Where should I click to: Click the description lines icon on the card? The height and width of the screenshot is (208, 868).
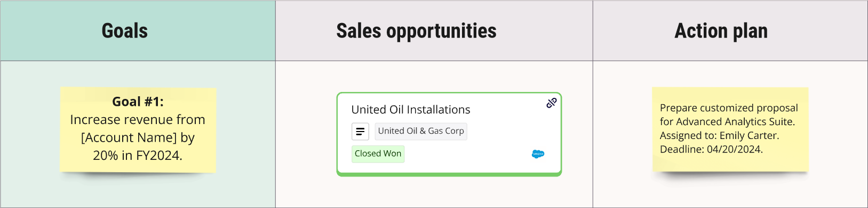click(360, 131)
